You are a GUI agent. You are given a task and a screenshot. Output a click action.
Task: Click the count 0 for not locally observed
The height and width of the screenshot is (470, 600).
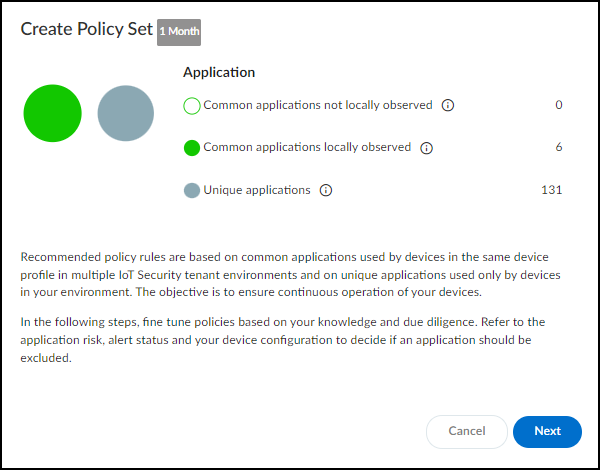coord(558,105)
